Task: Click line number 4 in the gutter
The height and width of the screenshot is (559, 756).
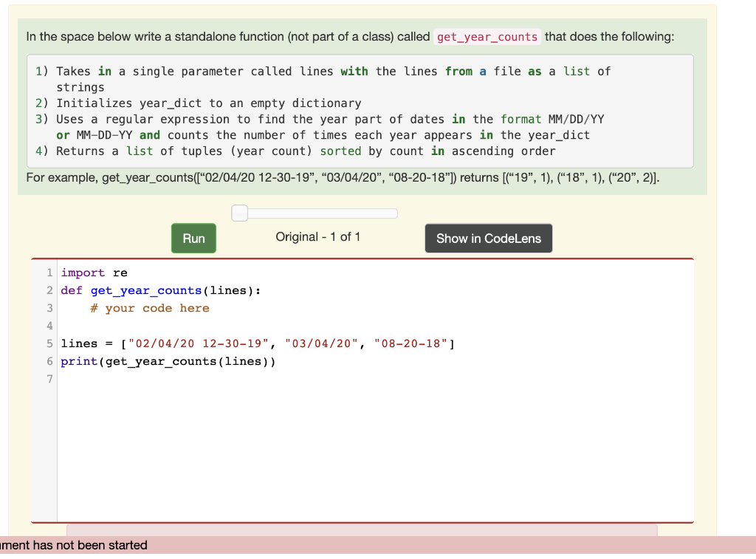Action: pos(49,325)
